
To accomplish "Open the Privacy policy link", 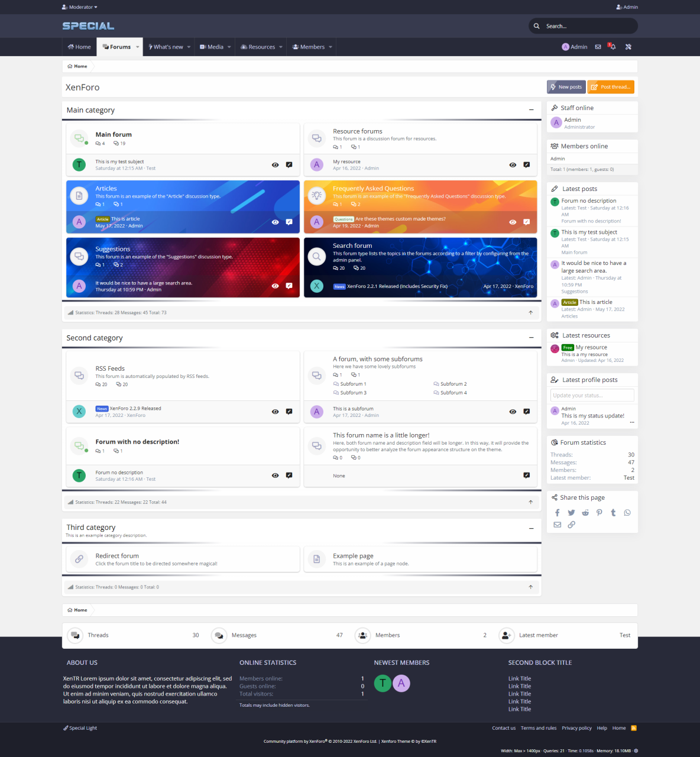I will pyautogui.click(x=576, y=728).
